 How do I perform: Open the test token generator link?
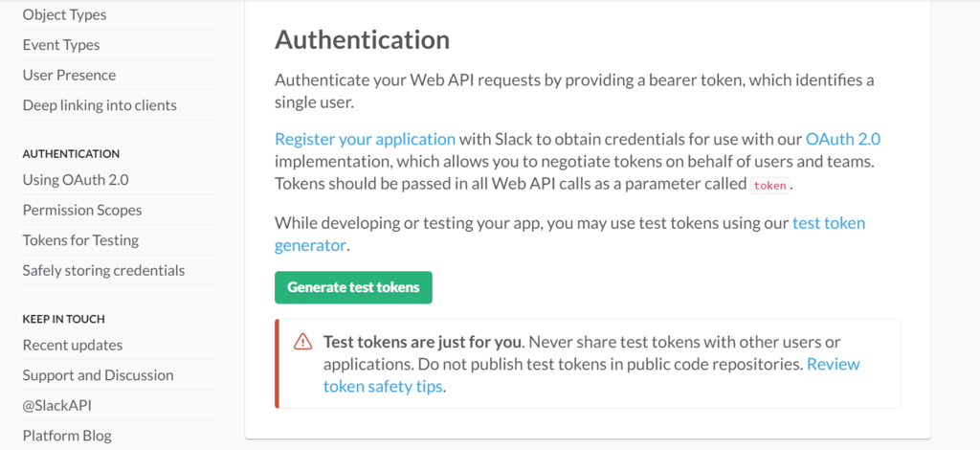[x=570, y=234]
